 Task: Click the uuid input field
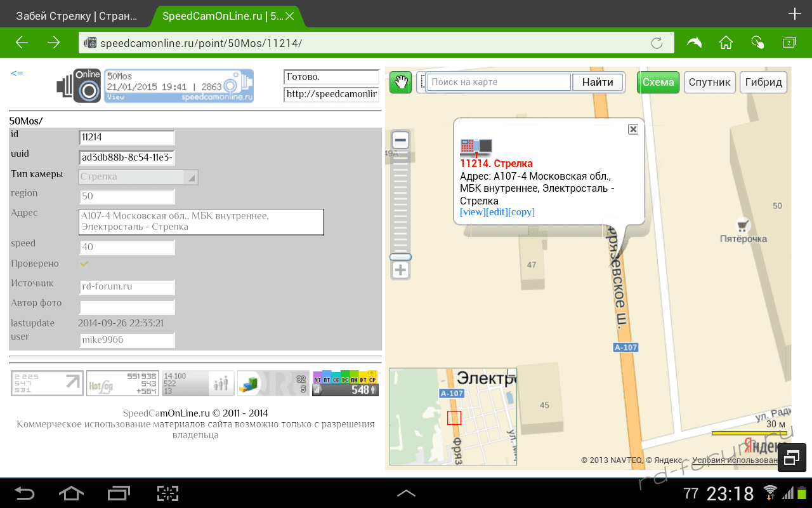click(127, 157)
